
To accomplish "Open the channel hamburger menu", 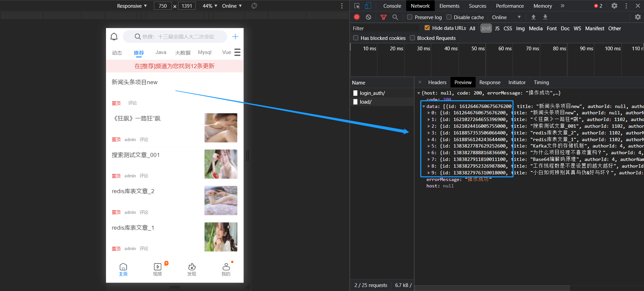I will click(x=237, y=52).
